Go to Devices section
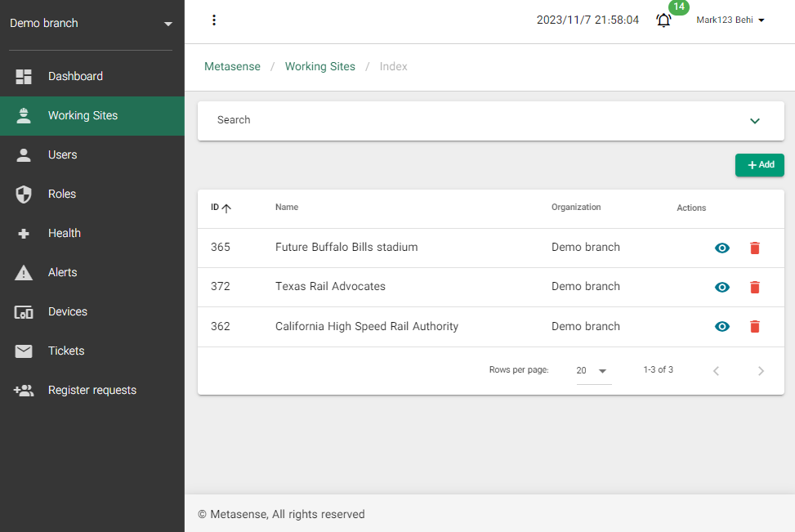 pyautogui.click(x=92, y=312)
